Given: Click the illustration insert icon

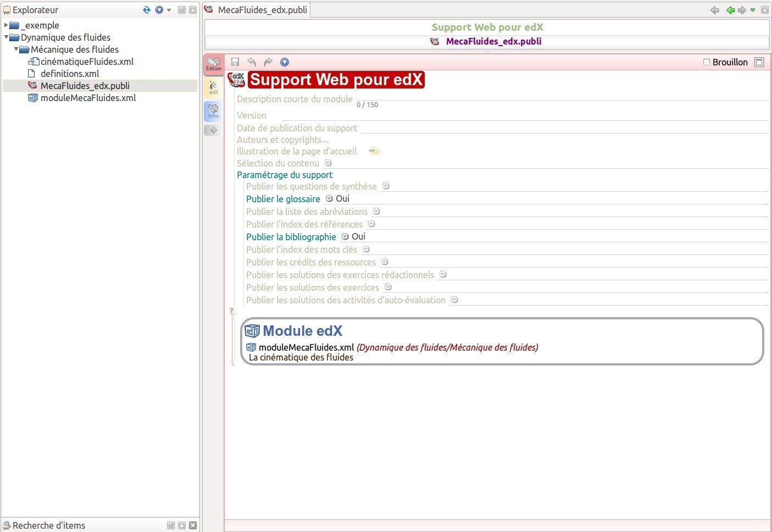Looking at the screenshot, I should pyautogui.click(x=374, y=151).
